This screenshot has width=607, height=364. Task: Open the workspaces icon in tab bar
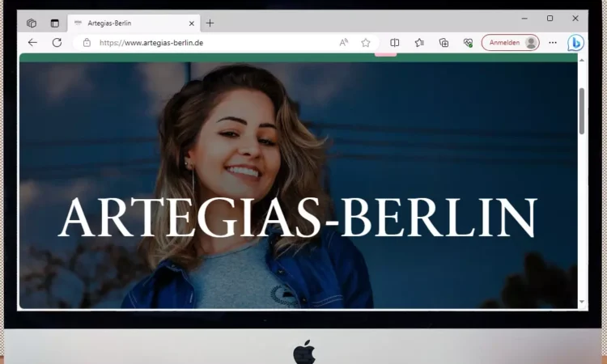32,23
